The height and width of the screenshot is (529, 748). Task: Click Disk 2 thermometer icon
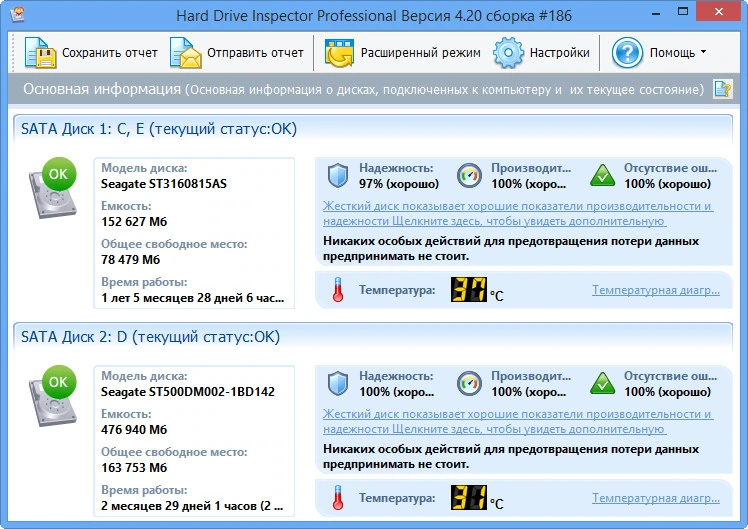tap(338, 498)
